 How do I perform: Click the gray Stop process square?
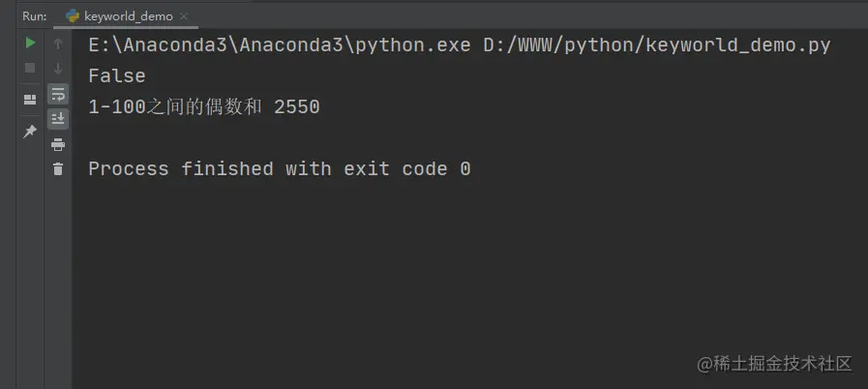(30, 68)
